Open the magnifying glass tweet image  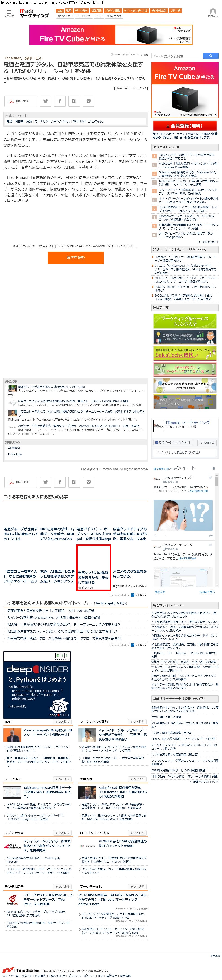click(183, 515)
